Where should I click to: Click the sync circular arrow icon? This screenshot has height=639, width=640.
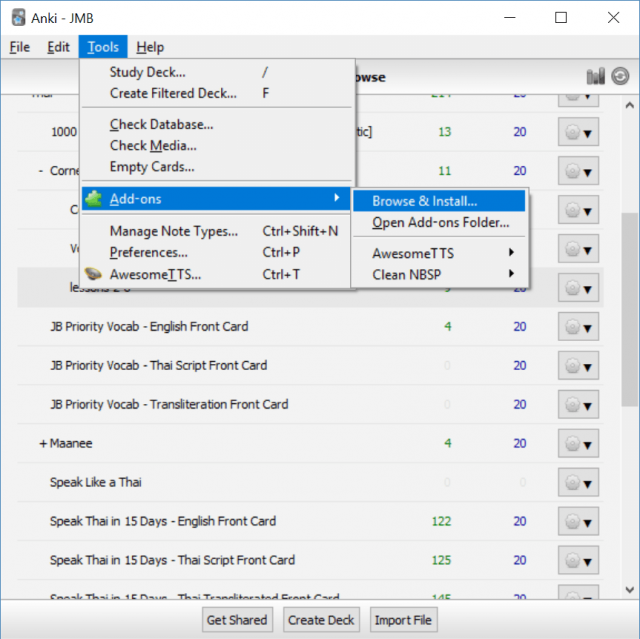click(x=620, y=76)
